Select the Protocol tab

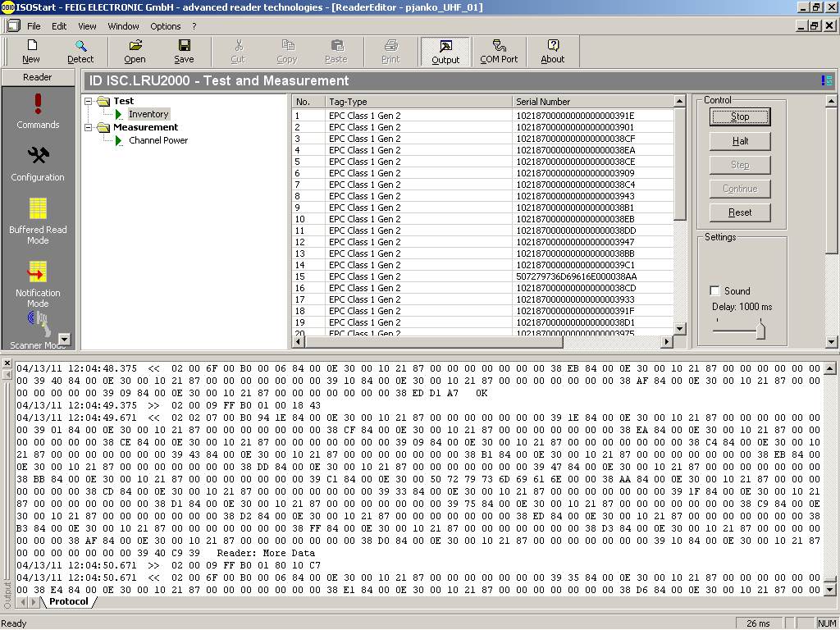pos(69,601)
